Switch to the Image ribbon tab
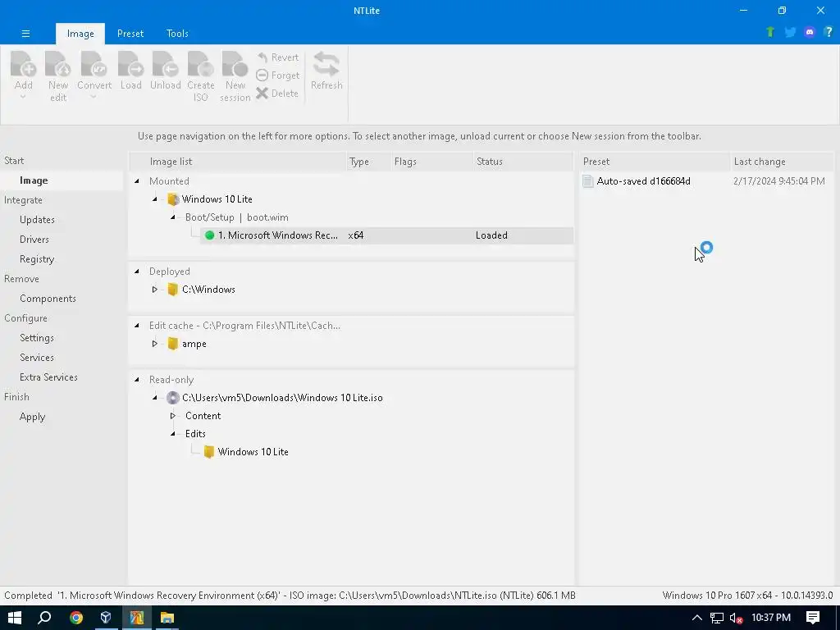This screenshot has height=630, width=840. [x=80, y=34]
